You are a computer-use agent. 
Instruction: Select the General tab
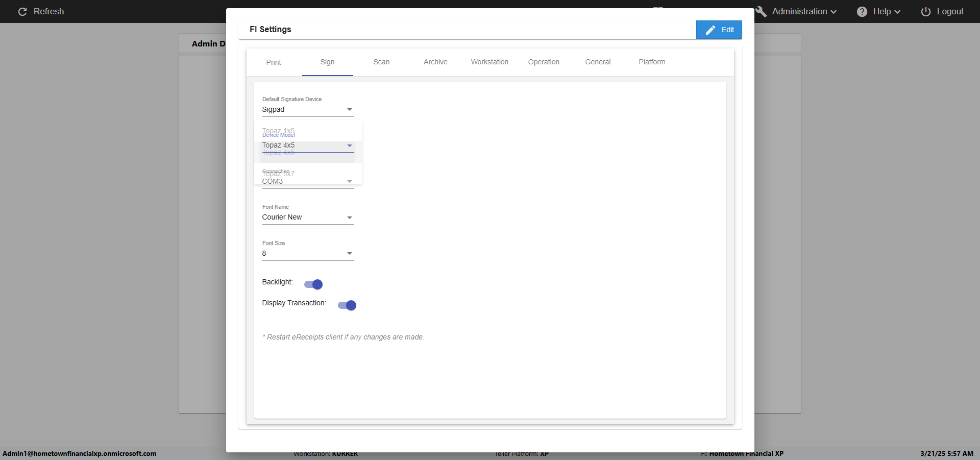(x=598, y=62)
